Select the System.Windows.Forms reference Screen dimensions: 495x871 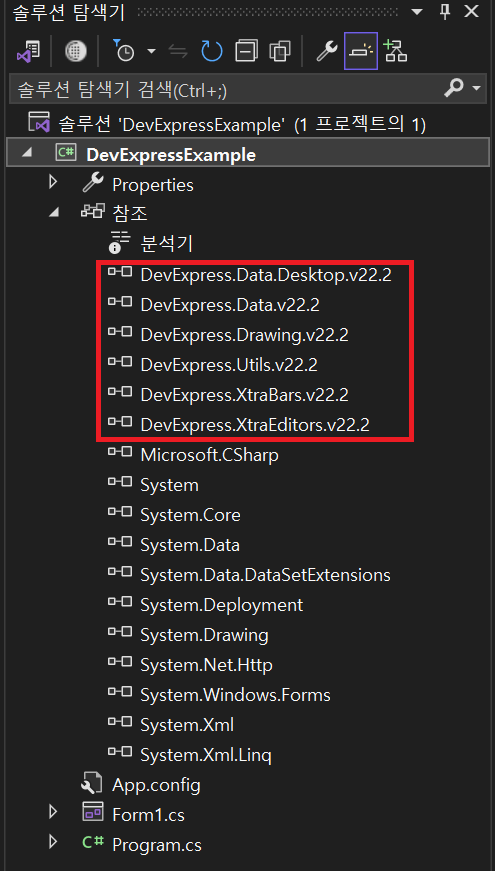pos(236,695)
